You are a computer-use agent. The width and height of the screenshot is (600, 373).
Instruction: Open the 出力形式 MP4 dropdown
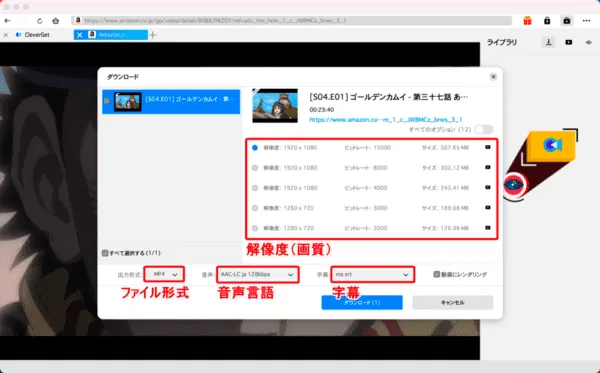(x=165, y=274)
